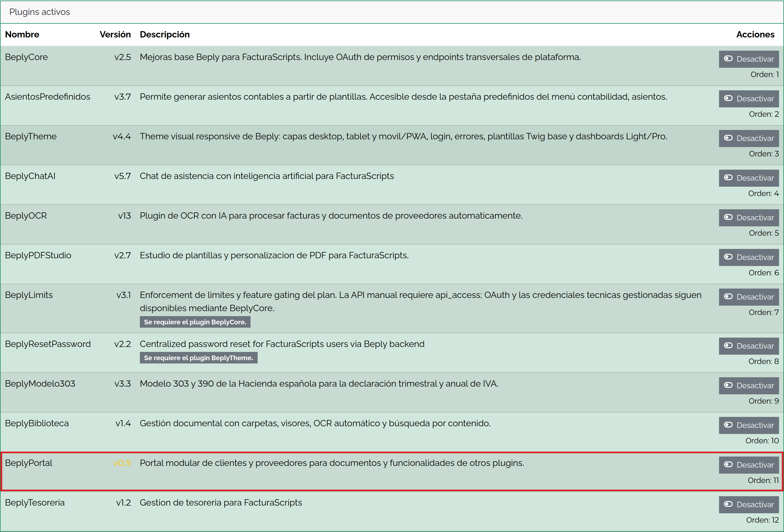Click the 'Orden: 7' label

tap(764, 312)
